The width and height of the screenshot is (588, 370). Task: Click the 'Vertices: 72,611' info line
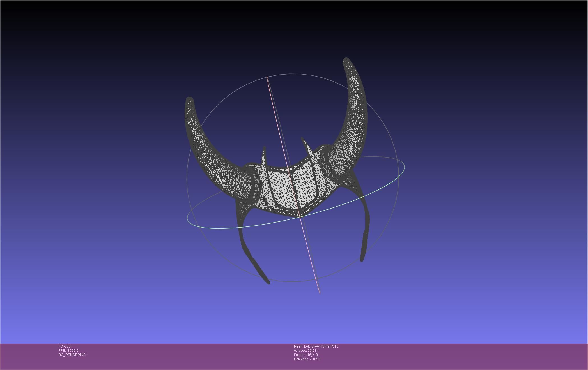pos(306,351)
